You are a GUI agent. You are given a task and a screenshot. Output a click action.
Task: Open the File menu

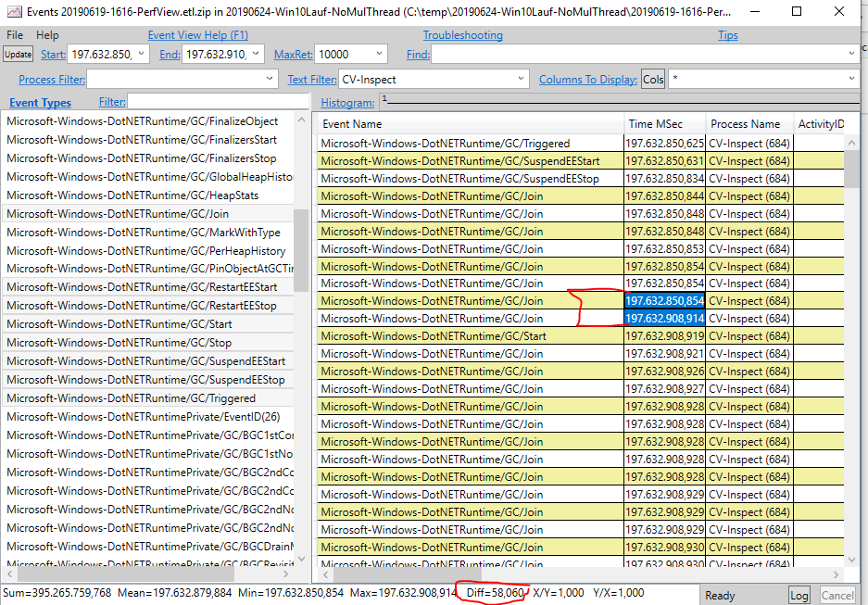point(14,34)
